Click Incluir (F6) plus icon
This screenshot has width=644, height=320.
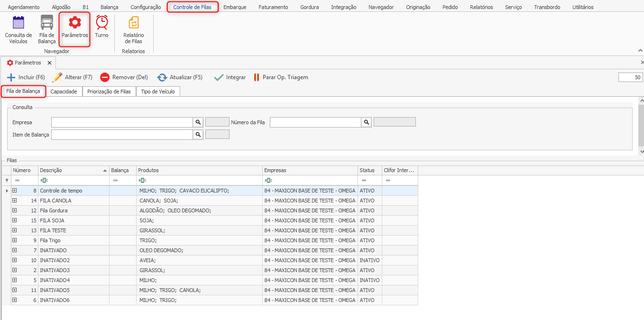click(11, 77)
